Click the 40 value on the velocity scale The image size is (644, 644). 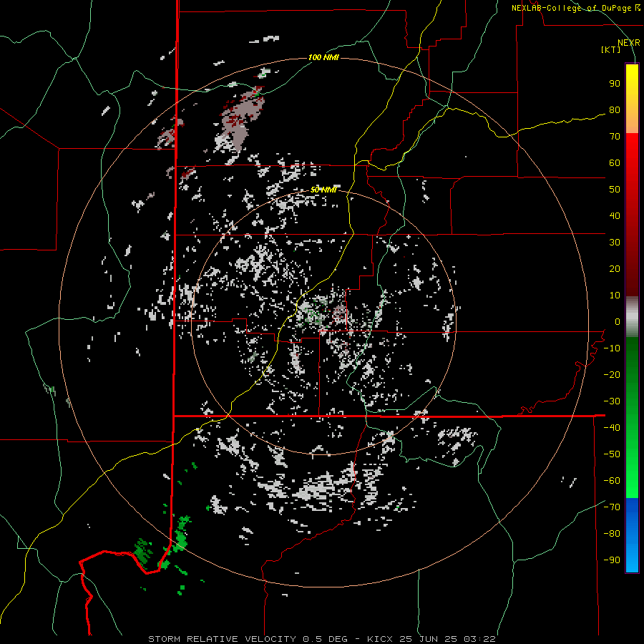pos(615,216)
